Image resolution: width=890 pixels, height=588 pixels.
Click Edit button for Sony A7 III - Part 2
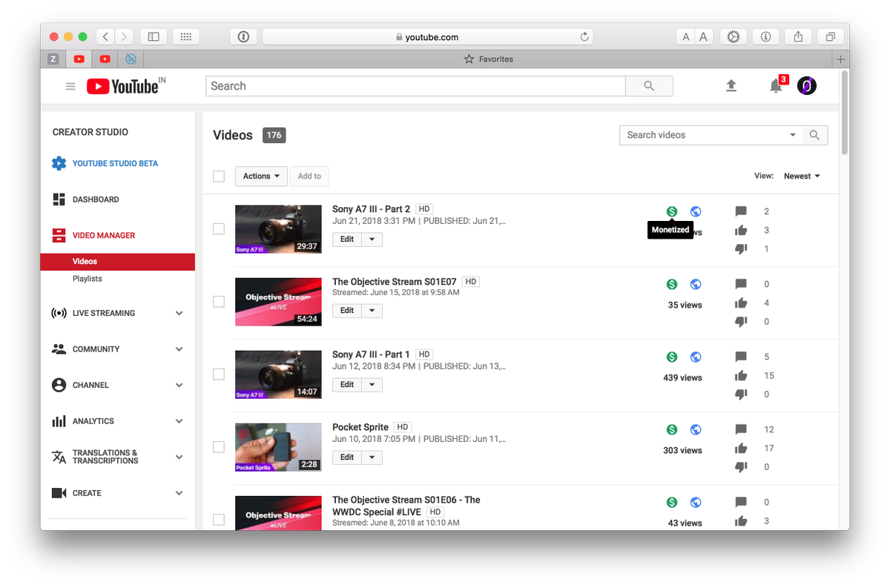pos(347,240)
